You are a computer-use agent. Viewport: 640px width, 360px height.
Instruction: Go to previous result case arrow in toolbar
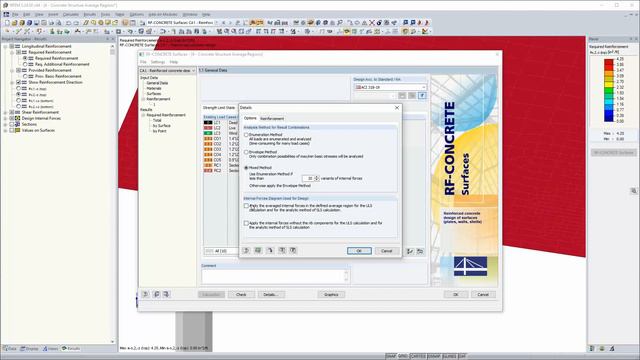pos(223,23)
